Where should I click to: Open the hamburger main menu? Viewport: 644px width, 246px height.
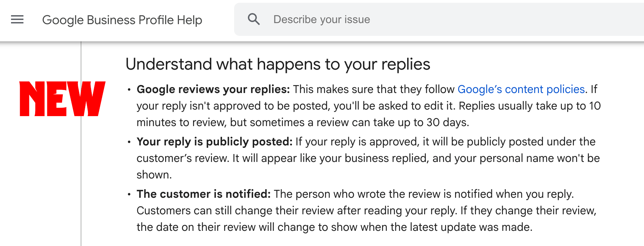click(17, 20)
